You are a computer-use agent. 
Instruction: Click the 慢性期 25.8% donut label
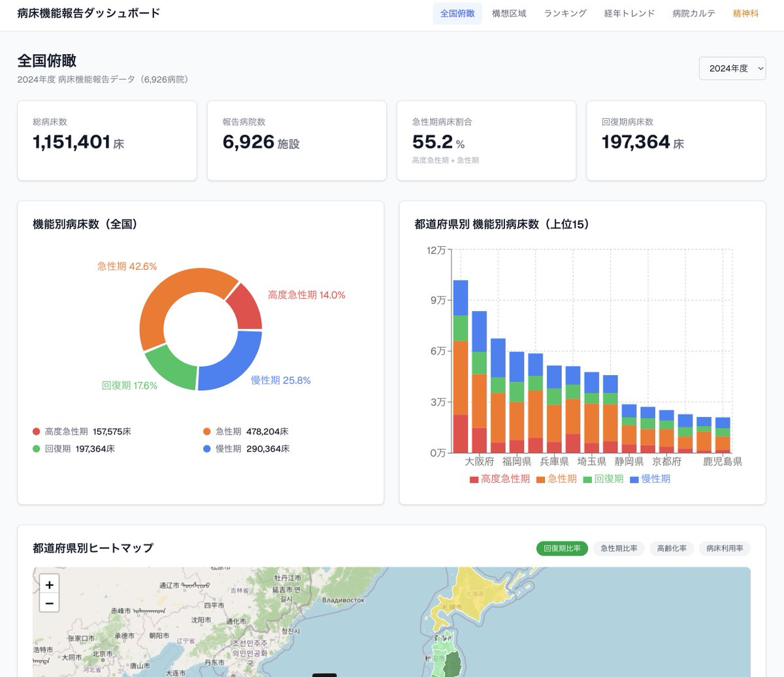pos(281,380)
